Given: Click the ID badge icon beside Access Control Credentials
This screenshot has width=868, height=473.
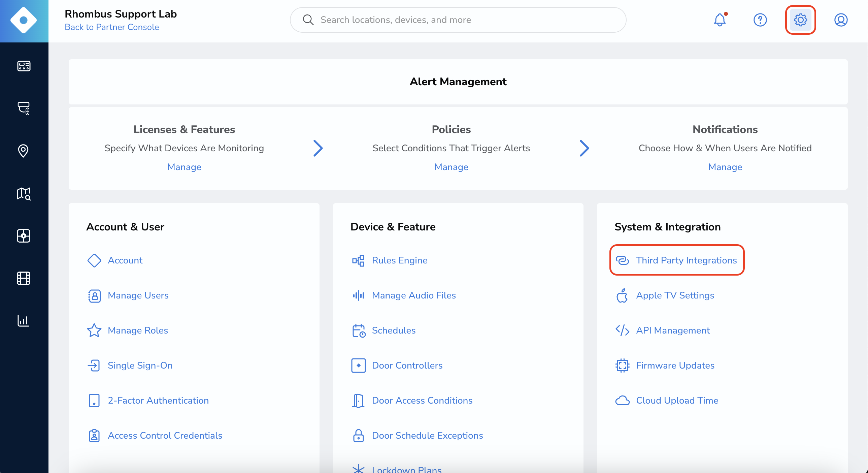Looking at the screenshot, I should (94, 436).
